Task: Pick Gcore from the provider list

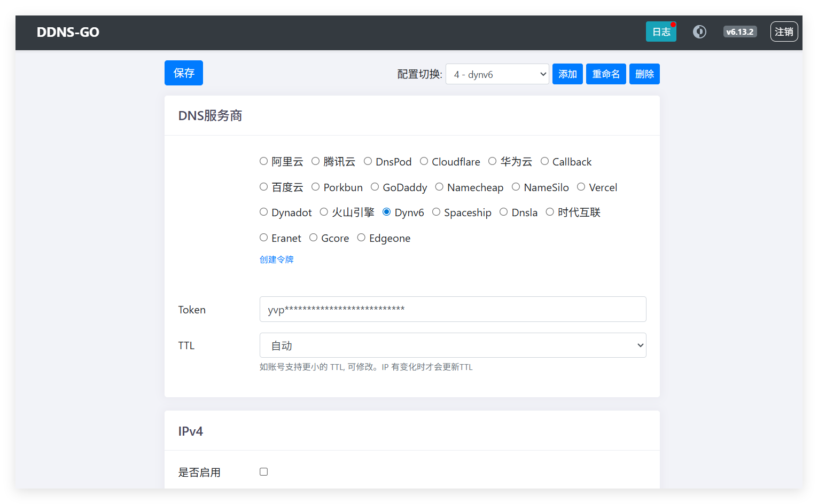Action: pos(313,238)
